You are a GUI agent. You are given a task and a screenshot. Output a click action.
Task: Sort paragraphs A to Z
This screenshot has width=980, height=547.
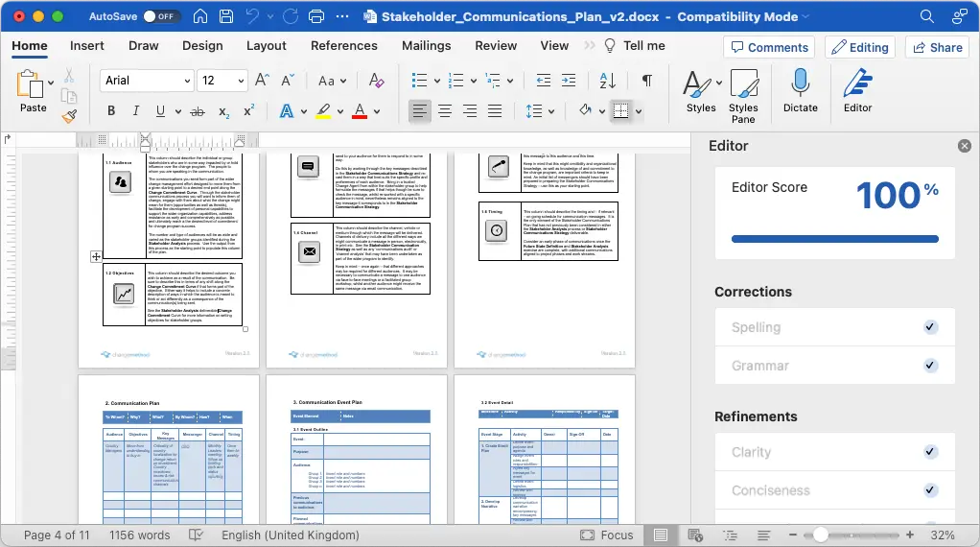click(608, 80)
